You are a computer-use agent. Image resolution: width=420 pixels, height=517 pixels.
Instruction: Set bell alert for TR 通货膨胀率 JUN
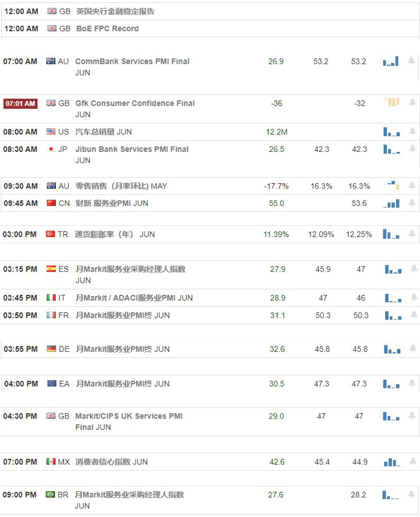[412, 234]
